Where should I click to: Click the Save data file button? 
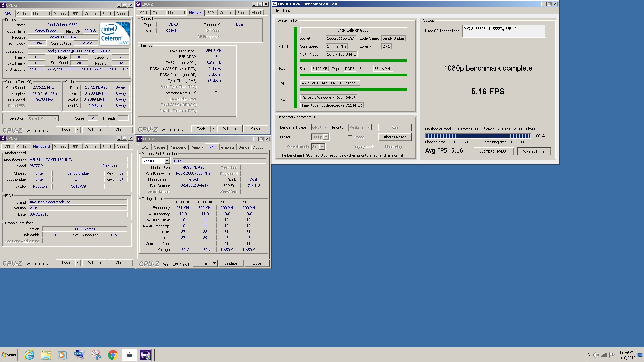coord(534,152)
